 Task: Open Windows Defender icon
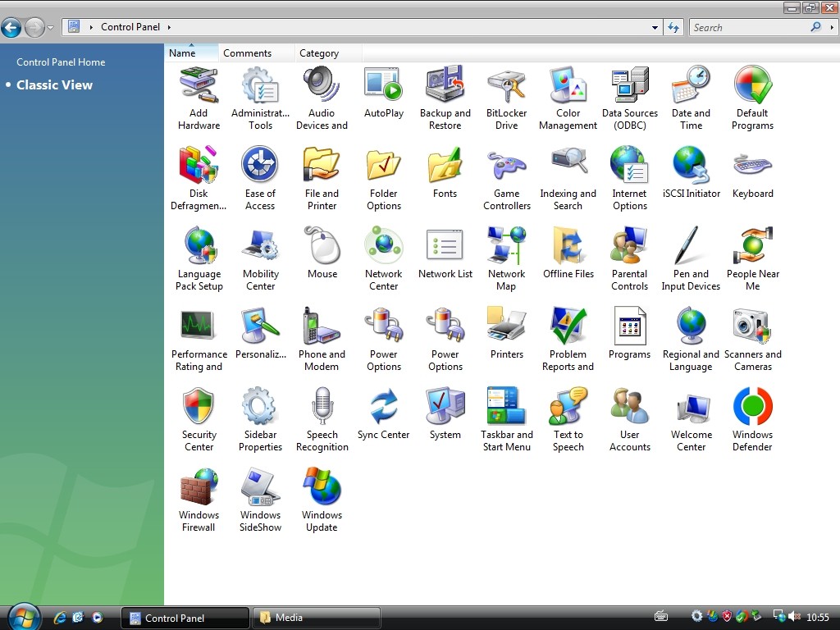pos(753,406)
